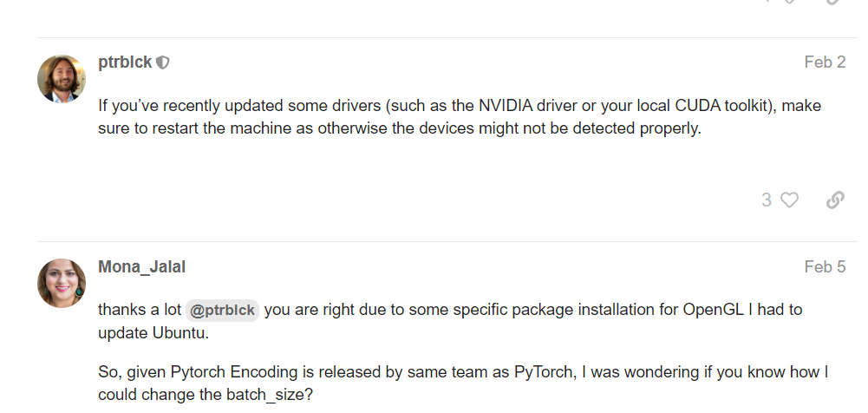The image size is (868, 413).
Task: Open Mona_Jalal's profile avatar picture
Action: (x=62, y=283)
